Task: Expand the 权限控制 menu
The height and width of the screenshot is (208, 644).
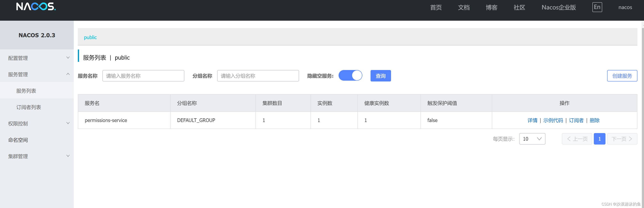Action: (x=37, y=123)
